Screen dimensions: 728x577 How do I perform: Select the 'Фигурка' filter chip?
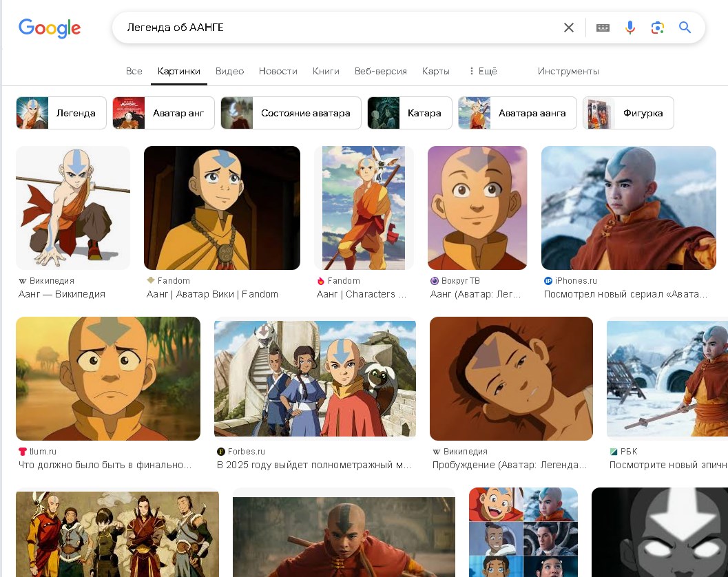pos(628,113)
